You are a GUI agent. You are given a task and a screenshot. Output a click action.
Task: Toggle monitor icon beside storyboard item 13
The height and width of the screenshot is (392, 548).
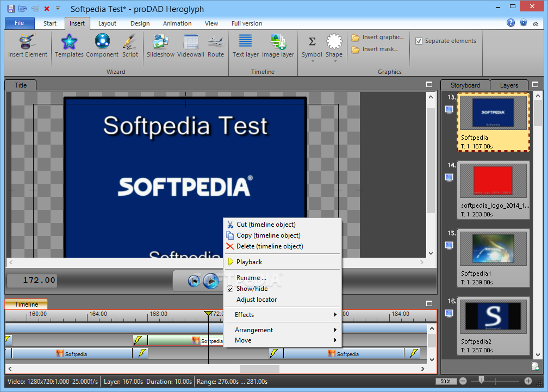[x=449, y=110]
